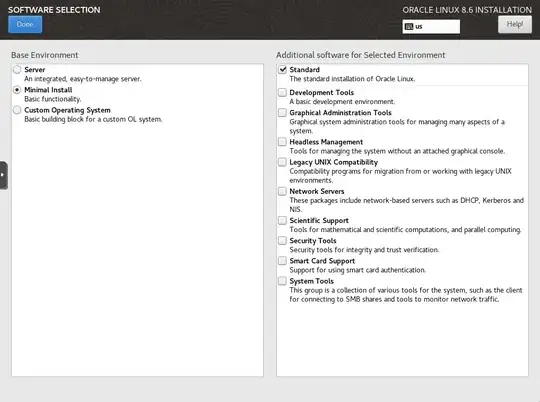540x402 pixels.
Task: Select the Minimal Install radio button
Action: pos(17,90)
